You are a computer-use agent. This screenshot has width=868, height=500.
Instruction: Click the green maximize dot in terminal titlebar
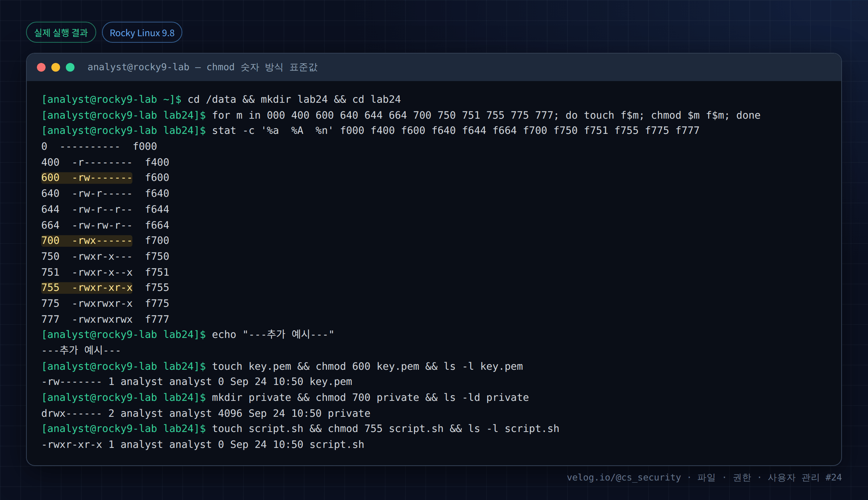coord(70,67)
